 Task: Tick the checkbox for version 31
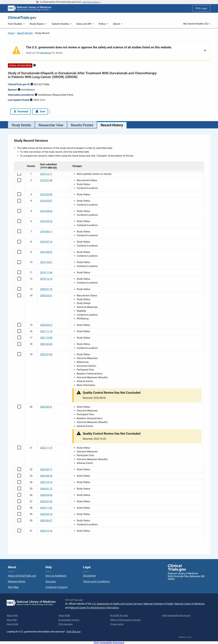click(x=19, y=530)
